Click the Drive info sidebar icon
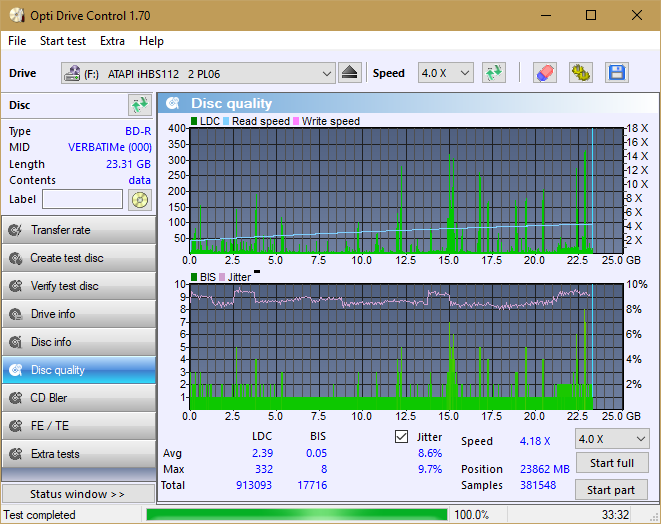The height and width of the screenshot is (524, 661). tap(16, 314)
